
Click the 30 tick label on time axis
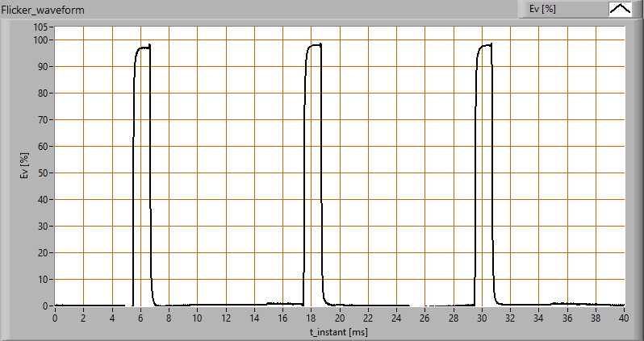(482, 318)
